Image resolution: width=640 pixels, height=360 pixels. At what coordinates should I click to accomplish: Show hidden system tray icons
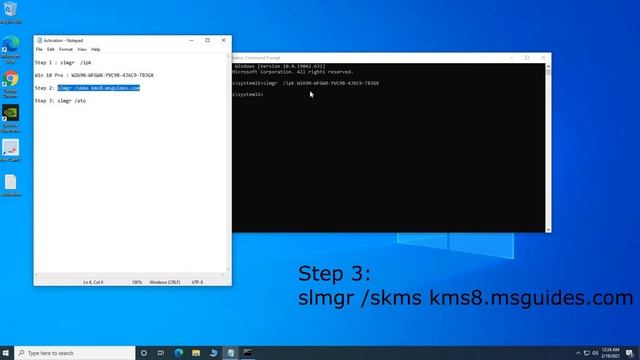pyautogui.click(x=578, y=353)
